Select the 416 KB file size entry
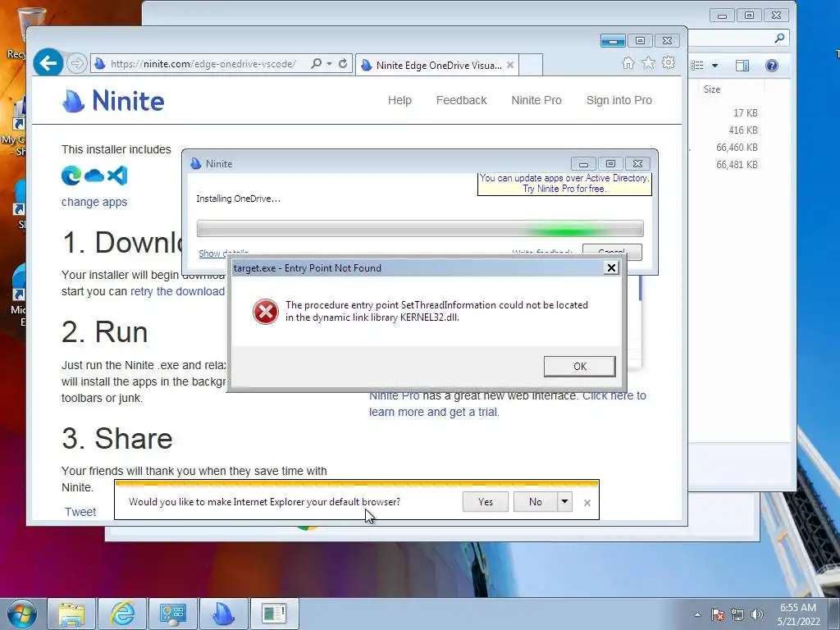 tap(743, 130)
